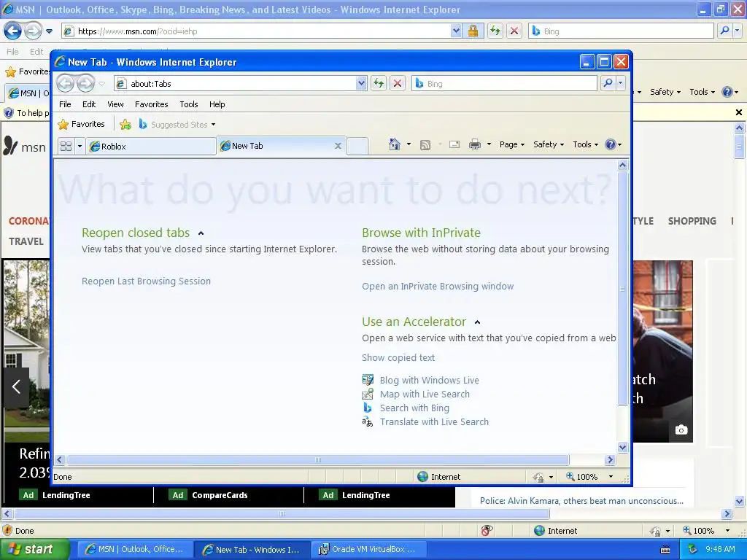Open Safety dropdown in New Tab window
The image size is (747, 560).
tap(549, 144)
